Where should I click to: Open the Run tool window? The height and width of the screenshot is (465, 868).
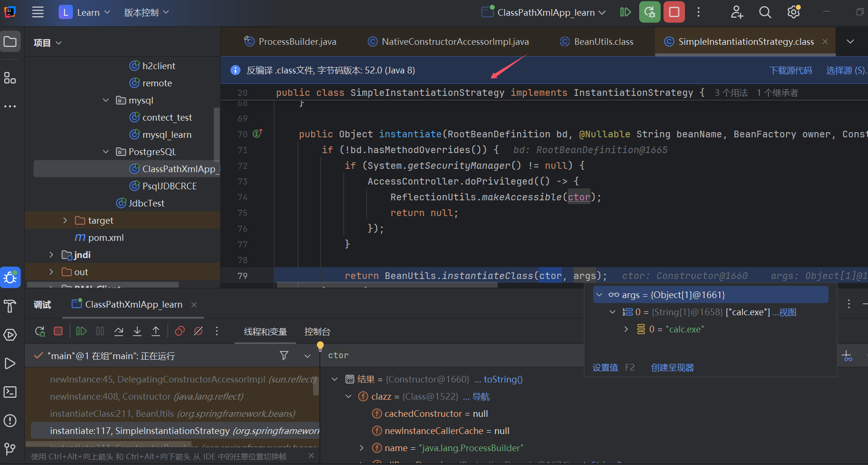pos(10,363)
